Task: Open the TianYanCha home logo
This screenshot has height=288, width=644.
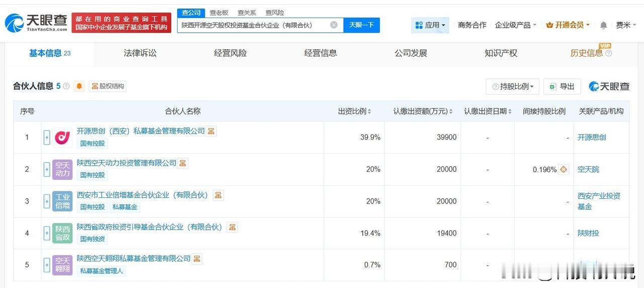Action: click(36, 23)
